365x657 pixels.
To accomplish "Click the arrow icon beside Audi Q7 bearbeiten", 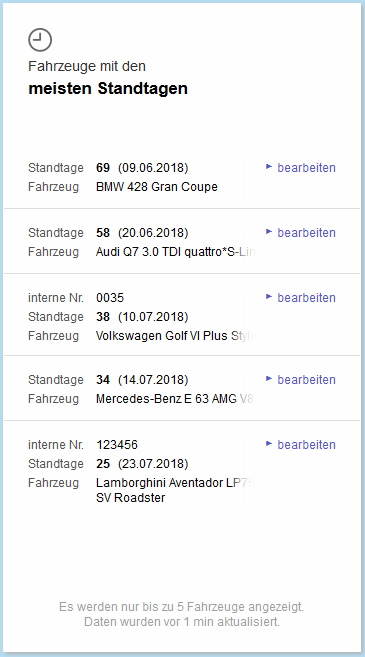I will (x=269, y=232).
